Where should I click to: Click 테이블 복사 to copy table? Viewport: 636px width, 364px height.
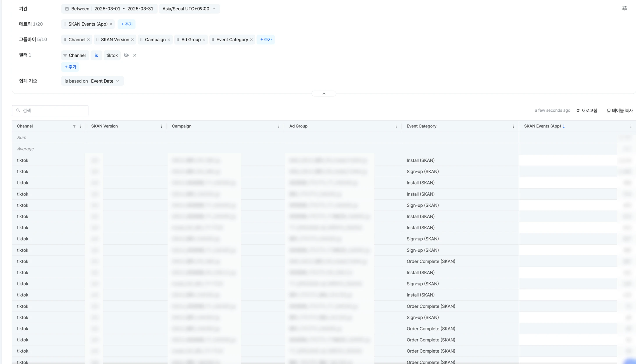(x=620, y=110)
